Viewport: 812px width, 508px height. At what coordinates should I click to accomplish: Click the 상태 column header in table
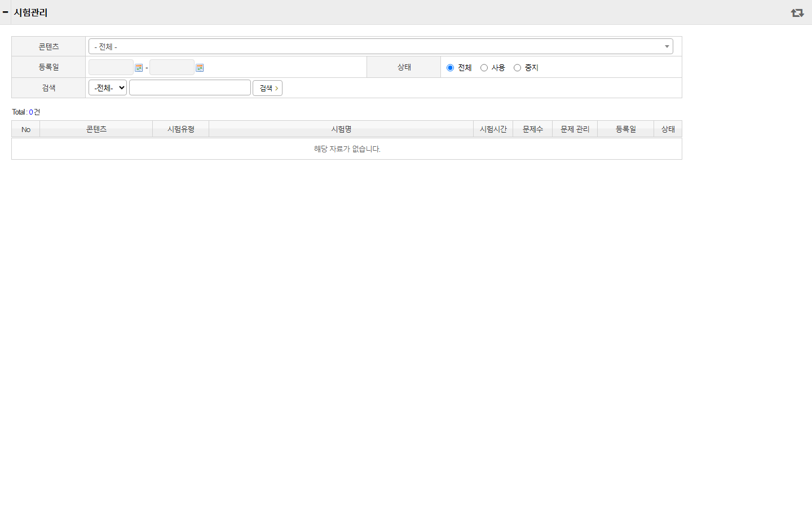[x=668, y=129]
